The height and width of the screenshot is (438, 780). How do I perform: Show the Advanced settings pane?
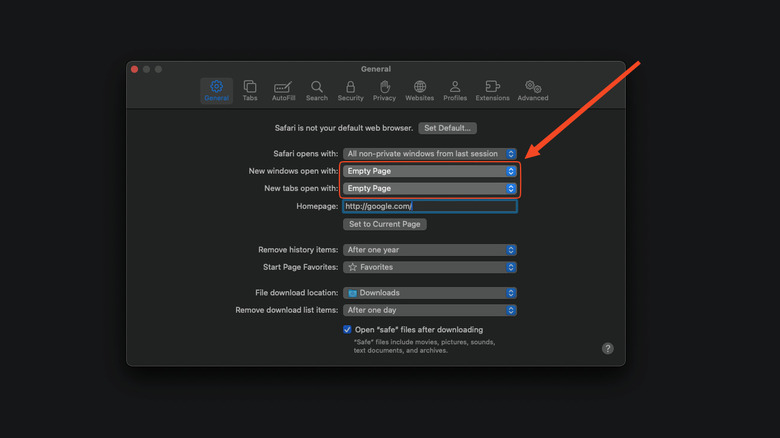pyautogui.click(x=533, y=90)
